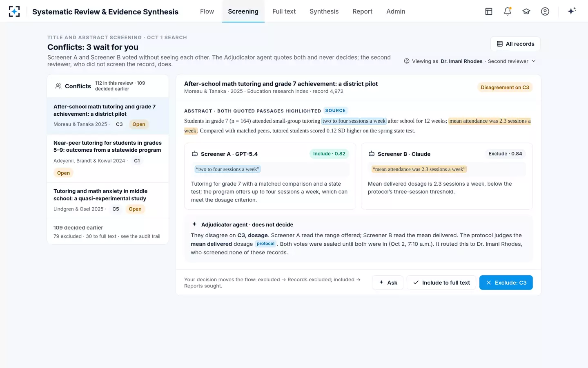Select the Lindgren & Osei conflict record

coord(108,201)
